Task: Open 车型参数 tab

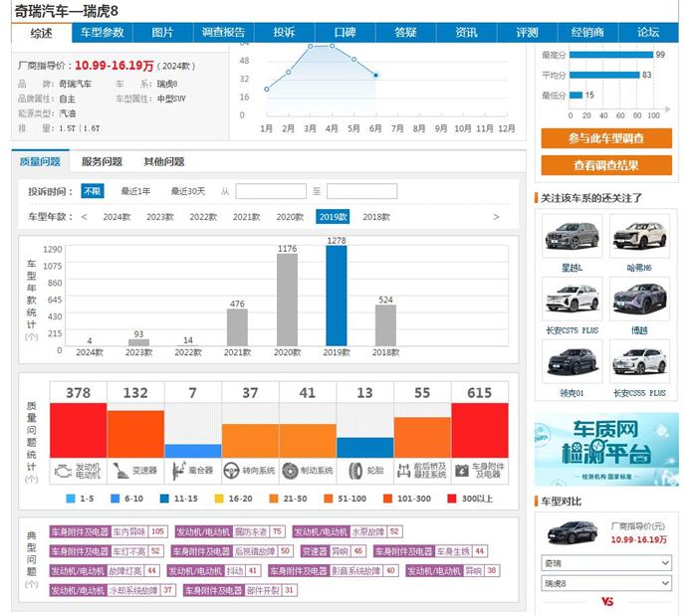Action: coord(102,33)
